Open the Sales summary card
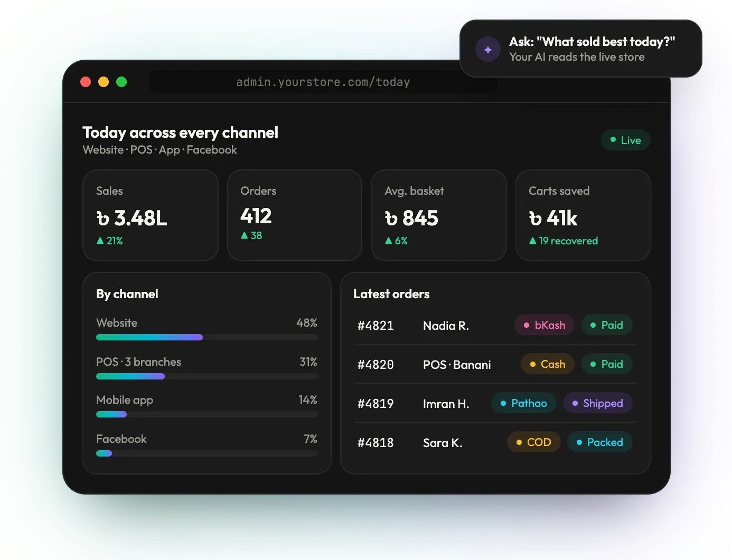Screen dimensions: 732x560 click(151, 215)
